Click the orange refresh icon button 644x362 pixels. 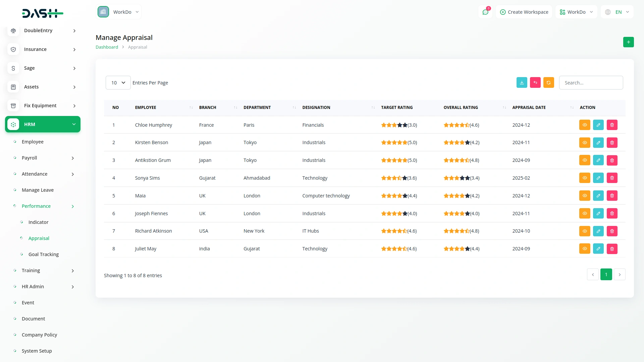tap(548, 83)
